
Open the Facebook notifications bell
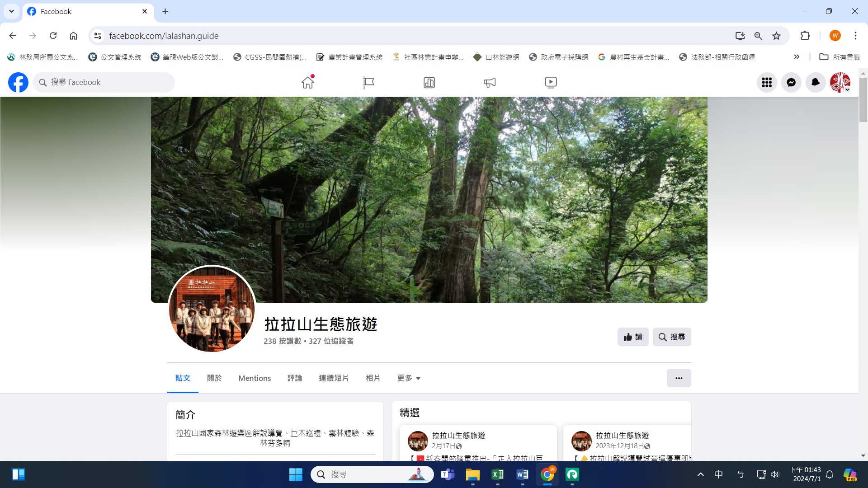(x=816, y=82)
